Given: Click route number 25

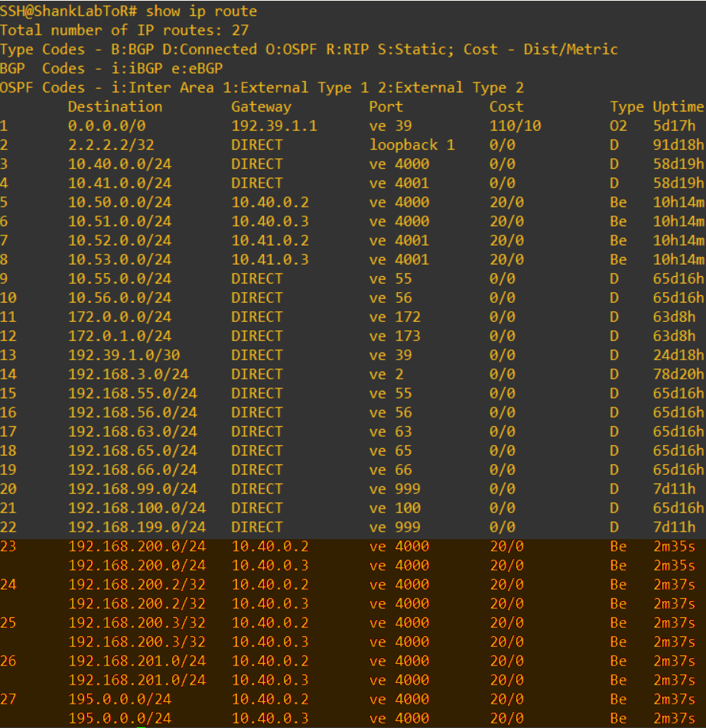Looking at the screenshot, I should (x=8, y=622).
